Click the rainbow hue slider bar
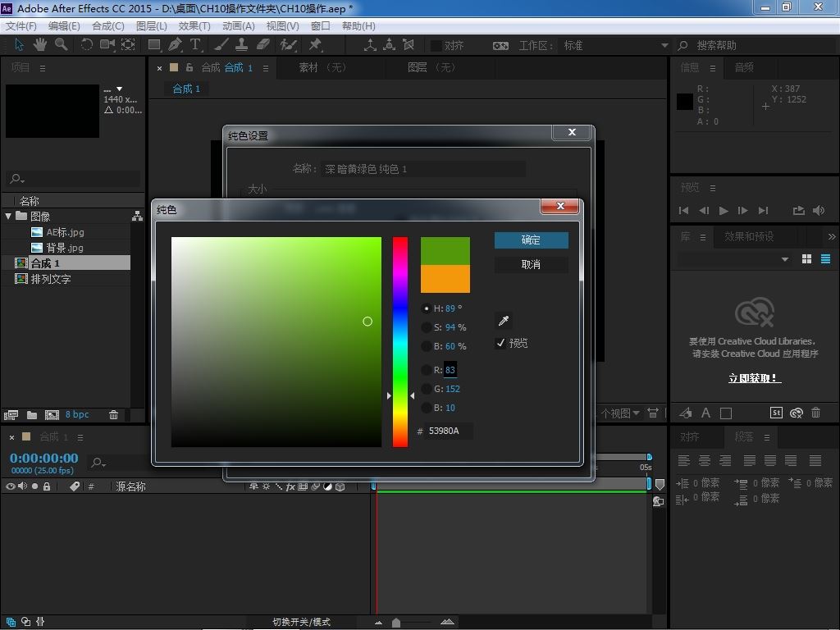 pyautogui.click(x=399, y=342)
